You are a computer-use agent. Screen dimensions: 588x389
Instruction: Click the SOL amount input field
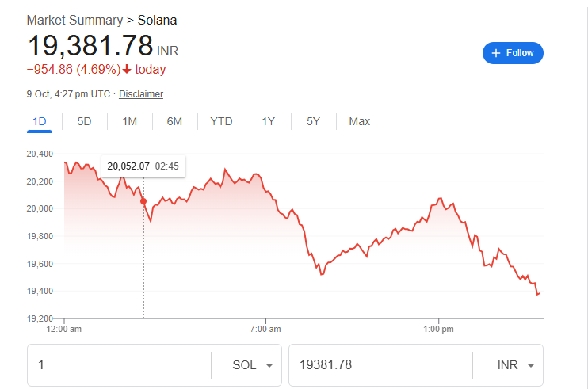pos(119,365)
